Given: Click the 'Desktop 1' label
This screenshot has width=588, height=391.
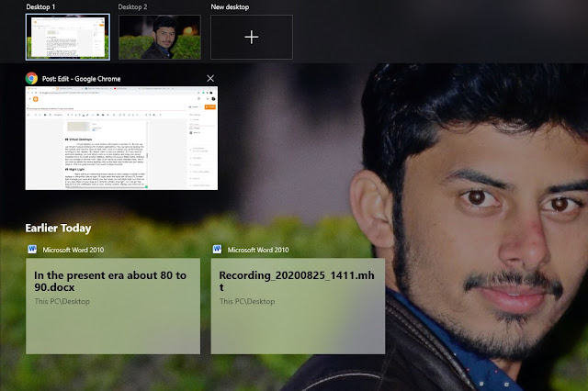Looking at the screenshot, I should click(x=40, y=6).
